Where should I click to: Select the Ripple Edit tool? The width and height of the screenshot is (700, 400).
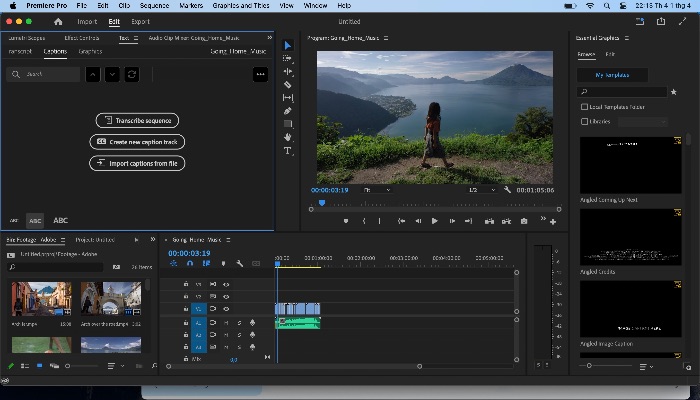(288, 71)
